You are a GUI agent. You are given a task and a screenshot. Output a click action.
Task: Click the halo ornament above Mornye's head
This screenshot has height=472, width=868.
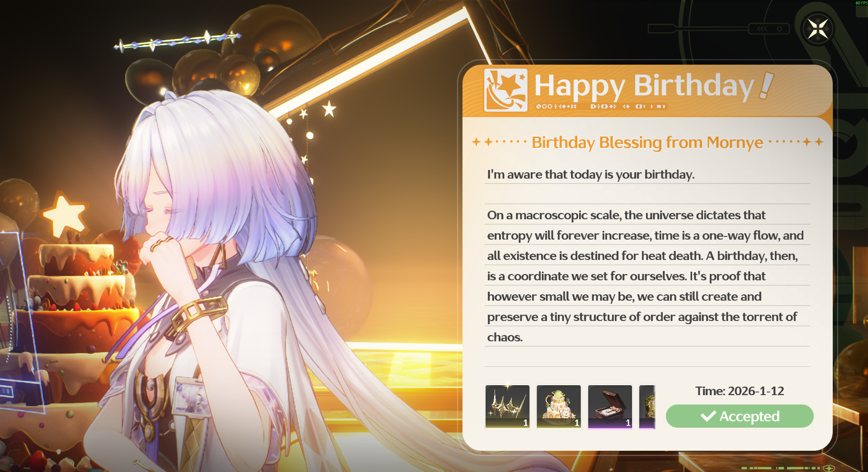[x=178, y=41]
